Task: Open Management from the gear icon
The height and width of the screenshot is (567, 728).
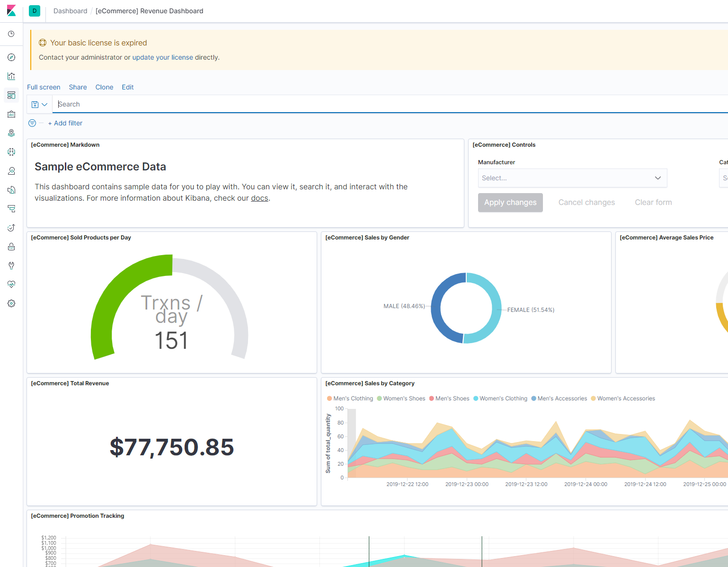Action: click(11, 303)
